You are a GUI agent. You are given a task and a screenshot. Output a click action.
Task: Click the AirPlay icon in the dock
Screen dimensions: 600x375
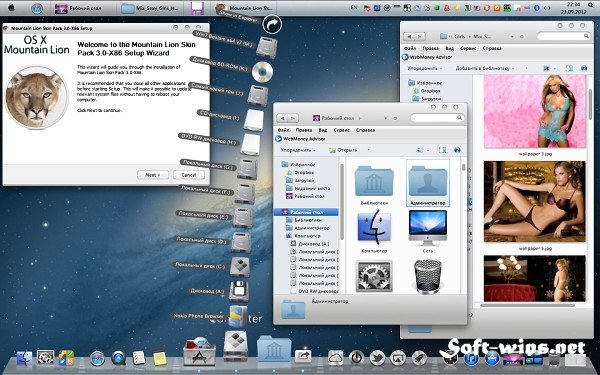[398, 358]
